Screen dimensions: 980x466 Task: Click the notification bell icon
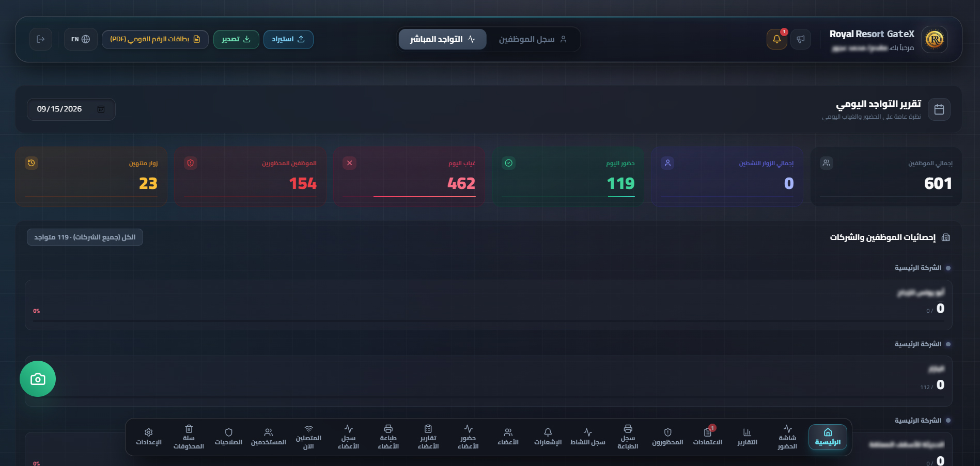click(776, 39)
